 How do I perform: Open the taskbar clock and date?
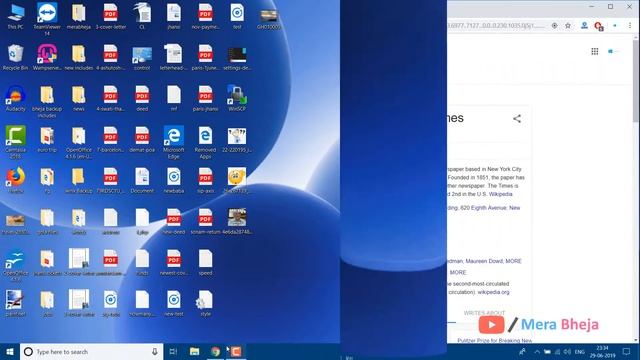(x=602, y=352)
